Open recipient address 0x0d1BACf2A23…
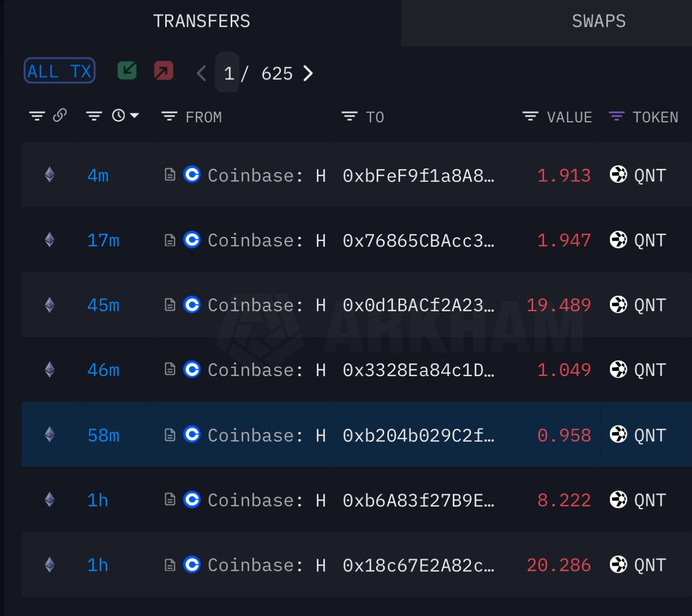Image resolution: width=692 pixels, height=616 pixels. 419,305
